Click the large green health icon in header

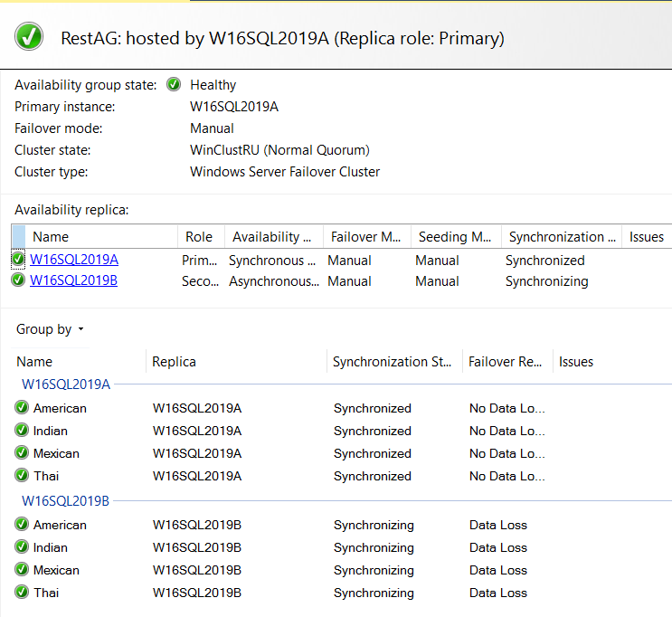29,37
